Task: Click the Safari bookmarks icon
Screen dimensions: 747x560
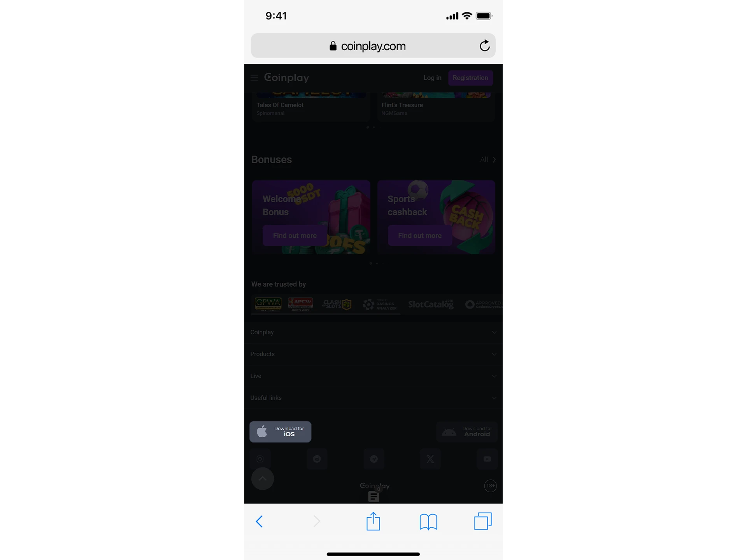Action: pos(428,521)
